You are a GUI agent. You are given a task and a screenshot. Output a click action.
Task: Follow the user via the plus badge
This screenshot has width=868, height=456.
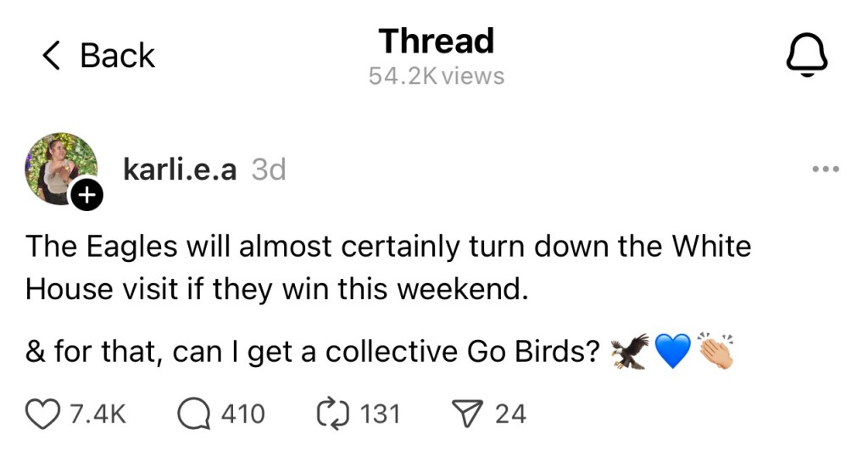coord(88,196)
